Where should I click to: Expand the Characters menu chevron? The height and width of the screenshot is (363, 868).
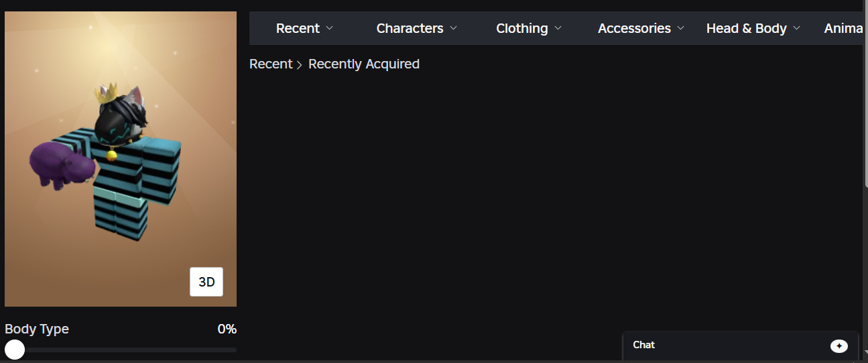[x=453, y=28]
